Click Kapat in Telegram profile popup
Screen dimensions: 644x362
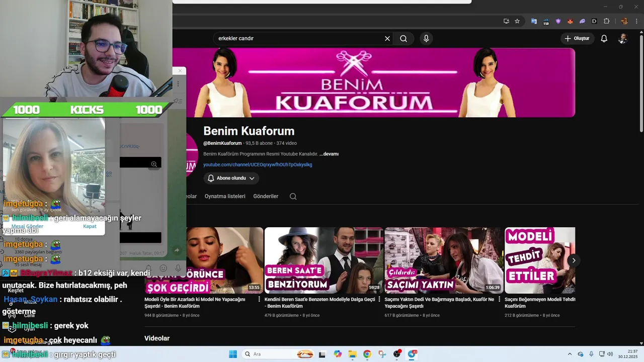coord(90,226)
